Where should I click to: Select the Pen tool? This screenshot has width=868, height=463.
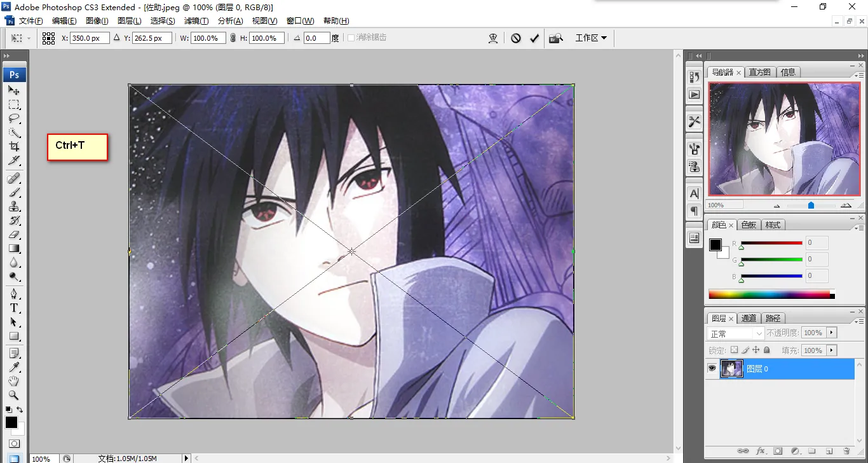click(14, 294)
